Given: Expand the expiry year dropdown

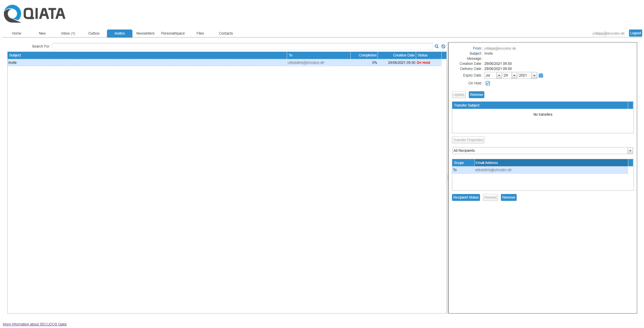Looking at the screenshot, I should coord(534,76).
